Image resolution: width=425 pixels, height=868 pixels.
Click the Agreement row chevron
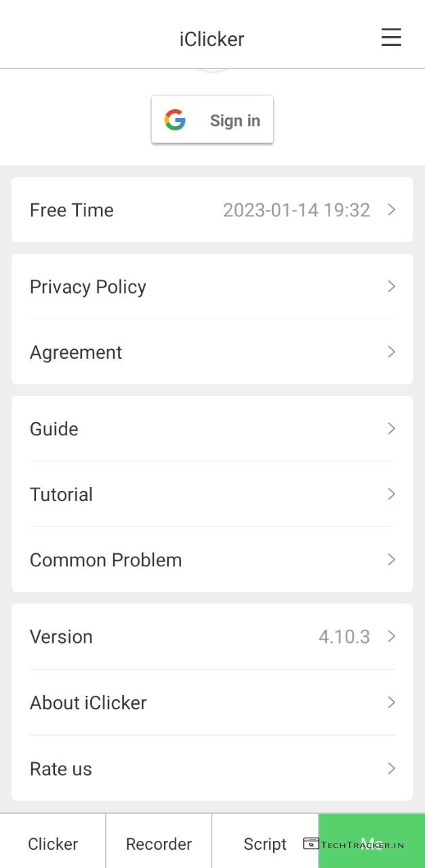coord(391,352)
